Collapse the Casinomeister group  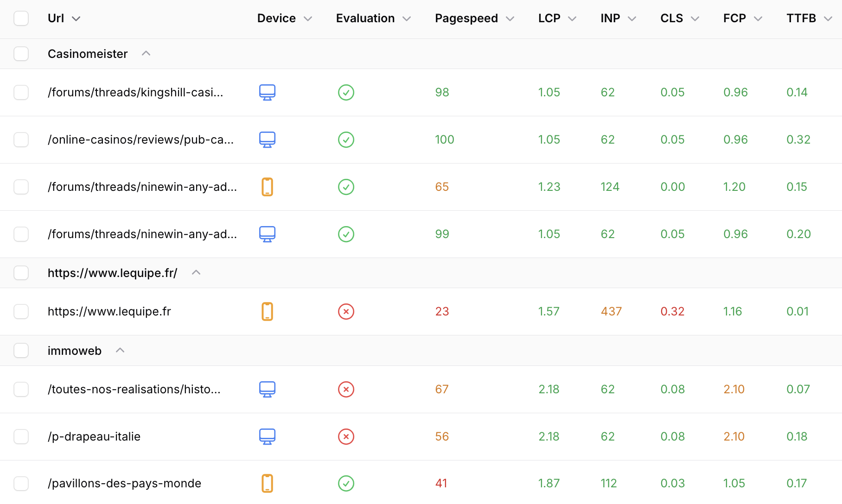146,53
